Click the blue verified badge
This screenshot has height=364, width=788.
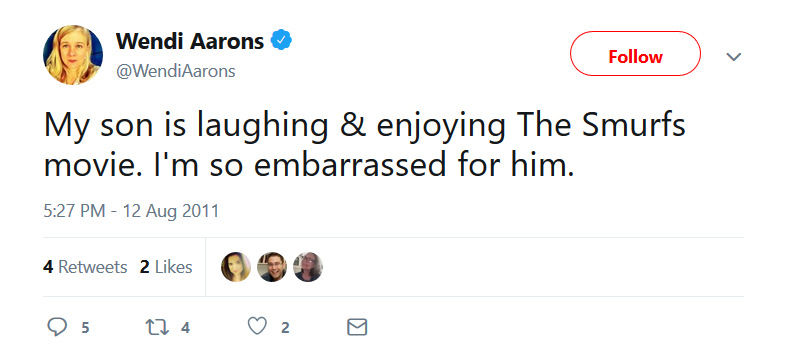click(x=281, y=40)
